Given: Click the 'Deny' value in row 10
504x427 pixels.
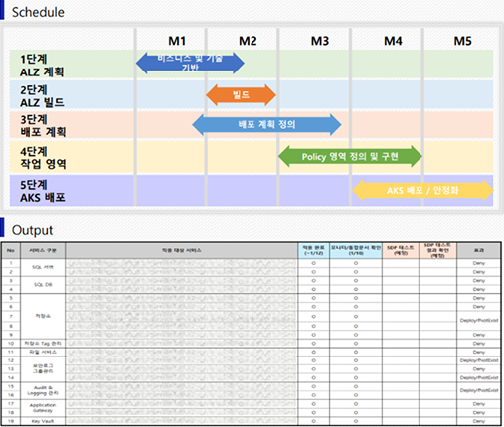Looking at the screenshot, I should click(x=479, y=344).
